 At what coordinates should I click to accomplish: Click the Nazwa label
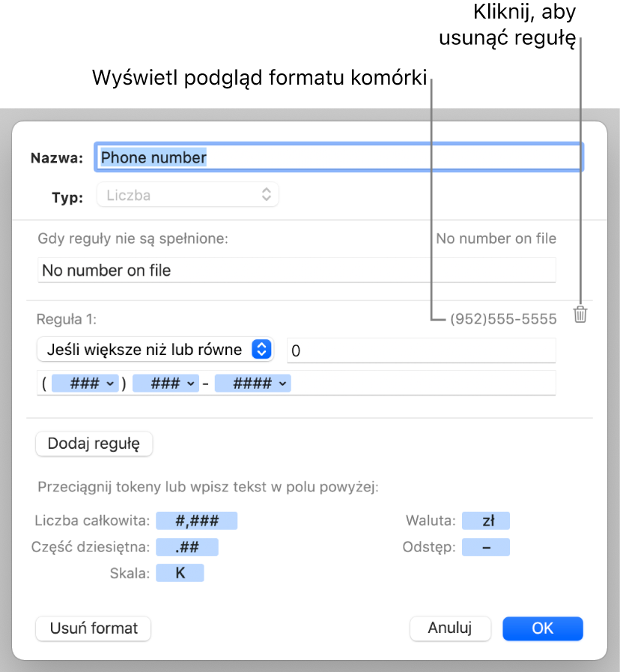[57, 158]
